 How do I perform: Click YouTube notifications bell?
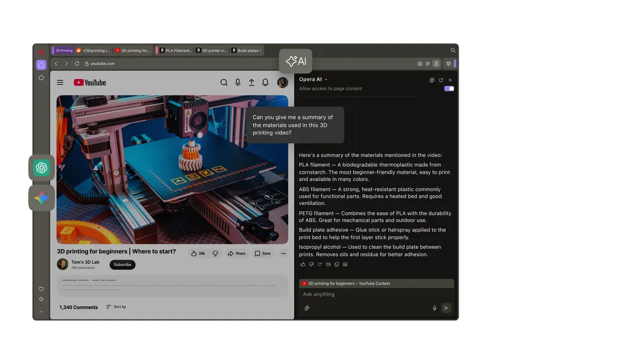pos(265,82)
